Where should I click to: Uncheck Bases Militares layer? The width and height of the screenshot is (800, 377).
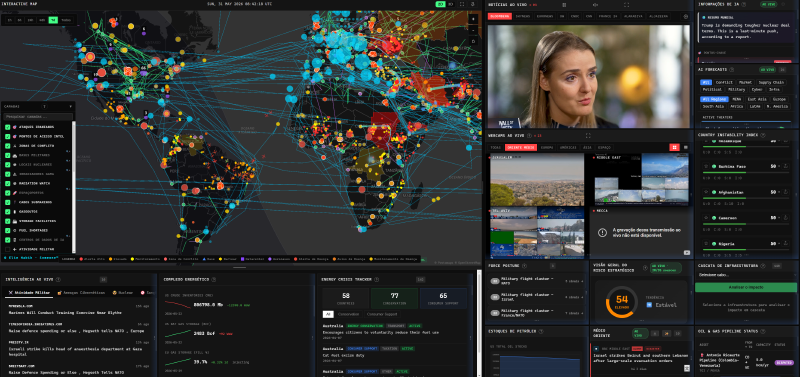pos(8,155)
